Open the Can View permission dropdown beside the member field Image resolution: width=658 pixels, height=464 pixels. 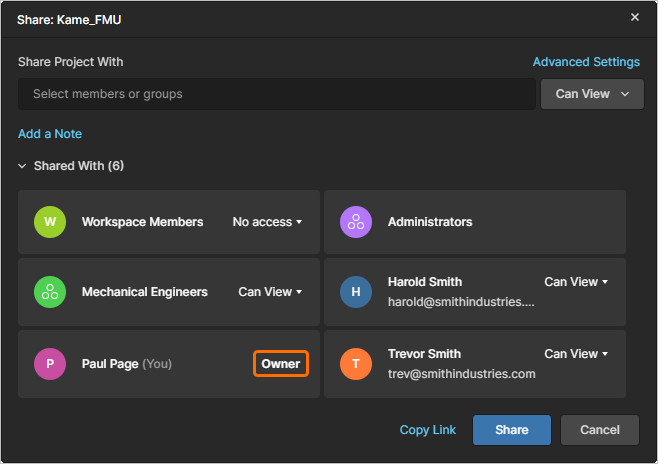(x=592, y=94)
